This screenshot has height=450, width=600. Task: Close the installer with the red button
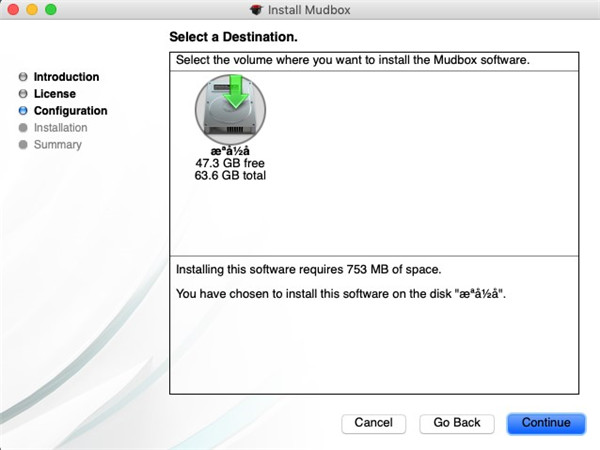coord(12,9)
